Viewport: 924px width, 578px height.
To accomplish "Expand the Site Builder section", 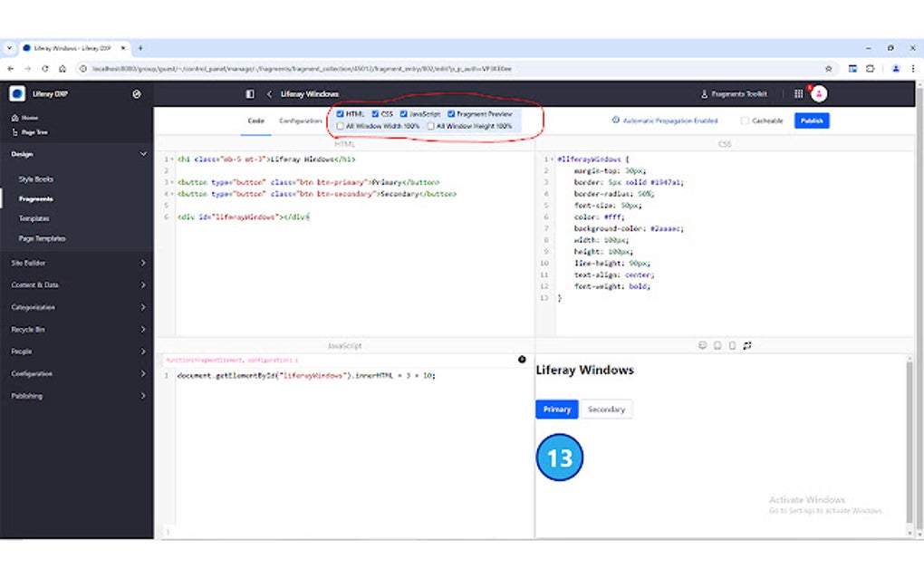I will point(42,262).
